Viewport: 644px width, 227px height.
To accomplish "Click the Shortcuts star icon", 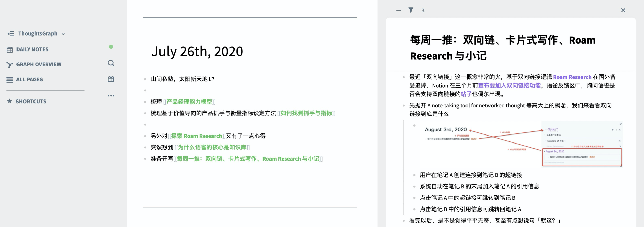I will 10,101.
